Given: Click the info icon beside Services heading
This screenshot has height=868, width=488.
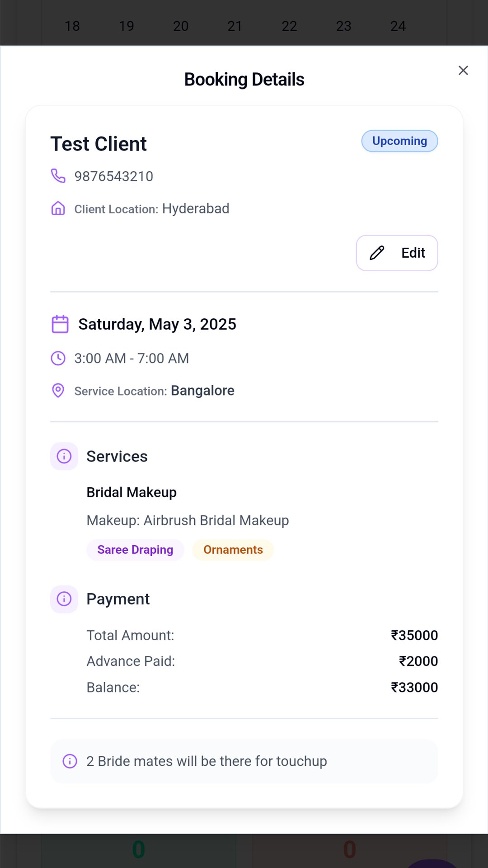Looking at the screenshot, I should pos(64,456).
